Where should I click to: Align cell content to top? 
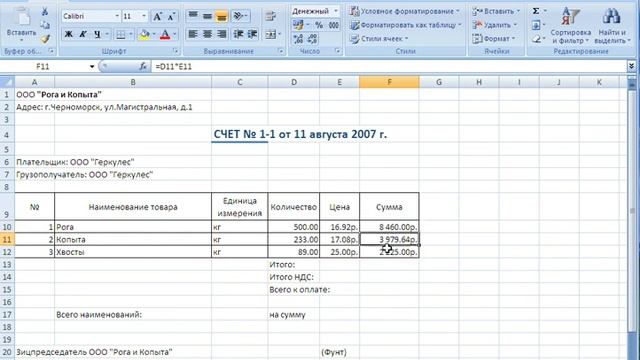click(193, 16)
